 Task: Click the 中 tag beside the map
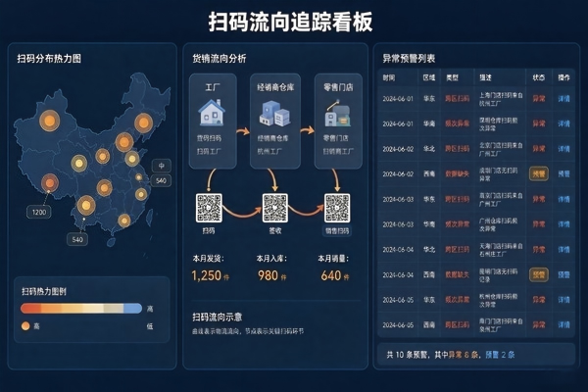point(162,166)
